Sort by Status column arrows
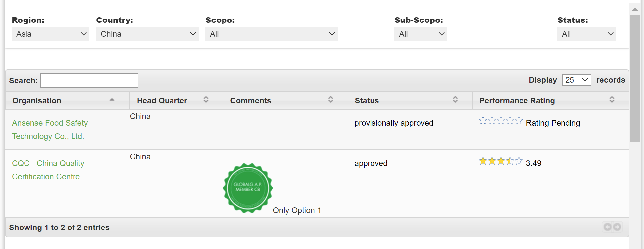644x249 pixels. 455,100
